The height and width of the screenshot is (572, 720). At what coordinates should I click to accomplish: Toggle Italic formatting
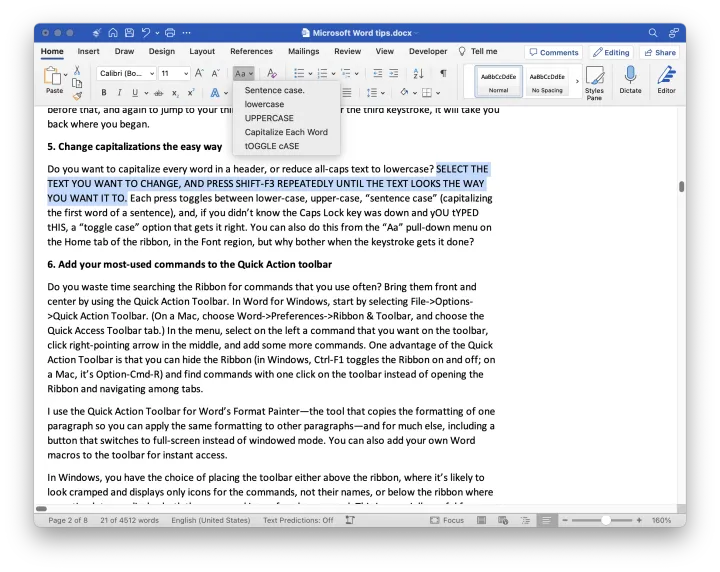coord(119,93)
